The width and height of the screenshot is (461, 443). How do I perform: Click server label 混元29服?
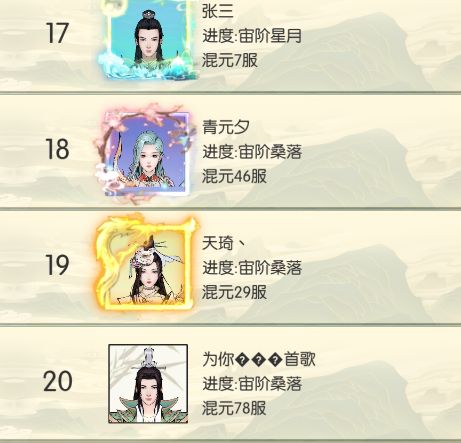(x=234, y=292)
